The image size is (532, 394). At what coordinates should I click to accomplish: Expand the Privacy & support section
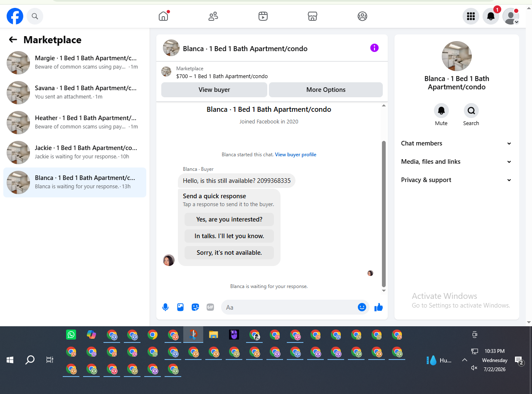point(456,180)
